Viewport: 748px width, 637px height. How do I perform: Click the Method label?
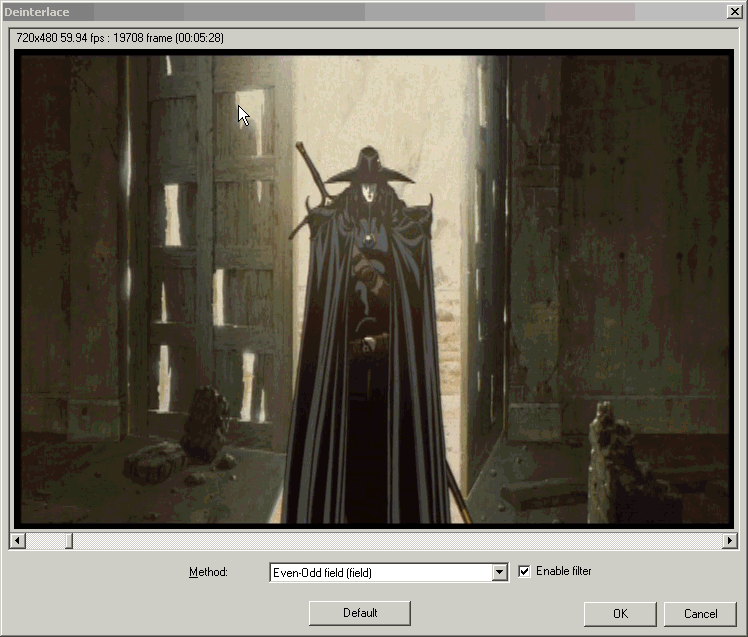coord(208,572)
